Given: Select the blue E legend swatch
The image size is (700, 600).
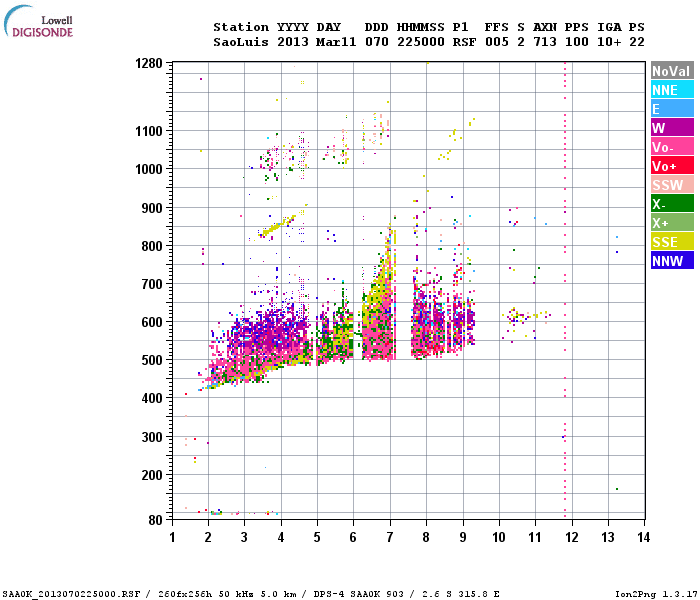Looking at the screenshot, I should tap(672, 108).
